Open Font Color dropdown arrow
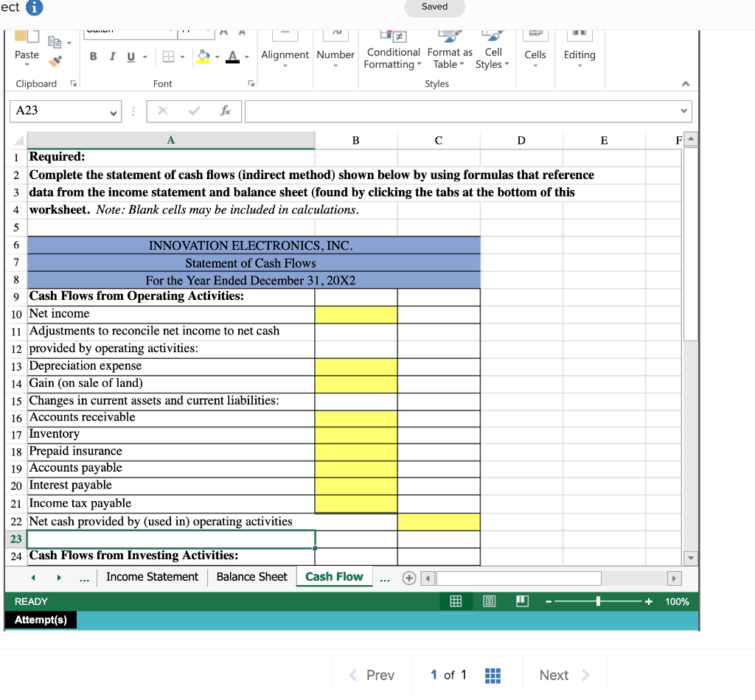This screenshot has width=755, height=700. click(247, 57)
